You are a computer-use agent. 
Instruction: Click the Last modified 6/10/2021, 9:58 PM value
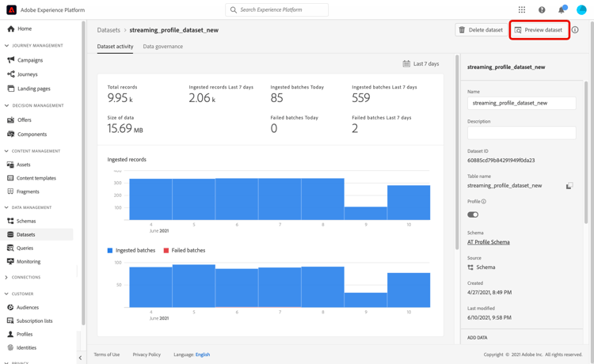[x=489, y=318]
